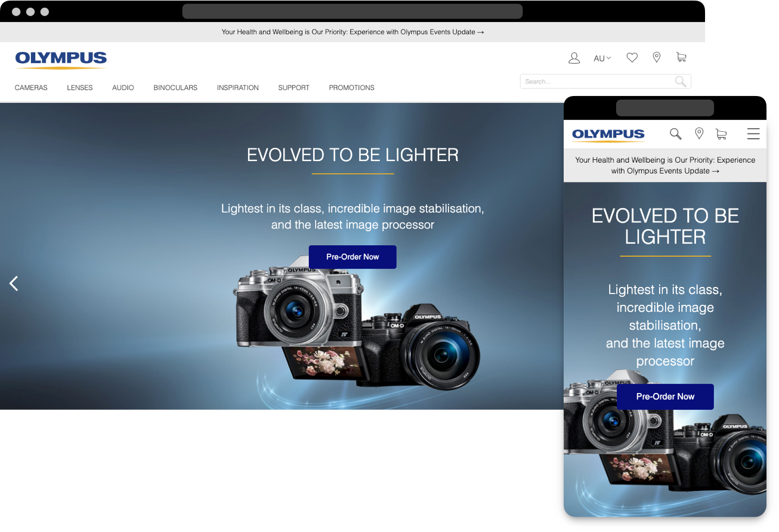Screen dimensions: 779x532
Task: Click the mobile browser address bar
Action: (x=665, y=108)
